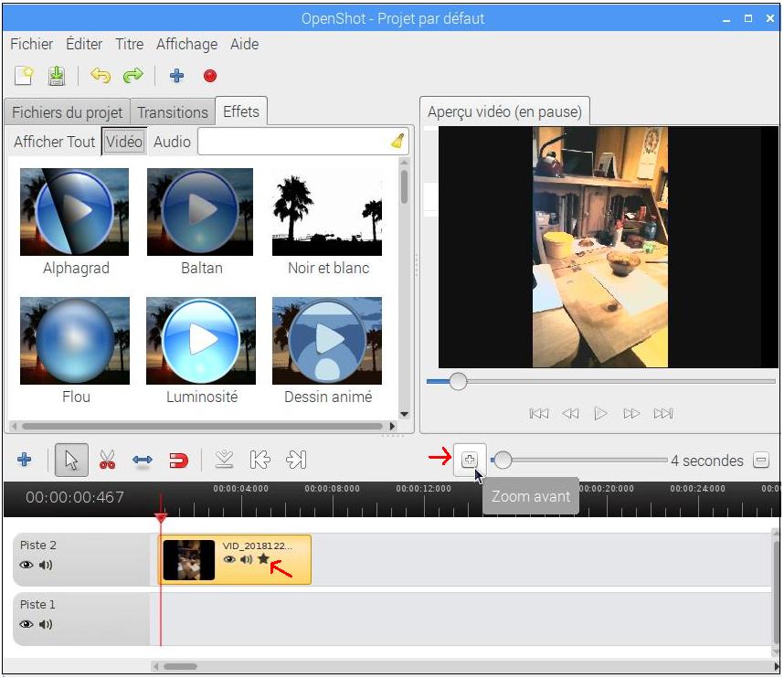Click the effects list up scroll arrow
Screen dimensions: 784x678
(405, 162)
